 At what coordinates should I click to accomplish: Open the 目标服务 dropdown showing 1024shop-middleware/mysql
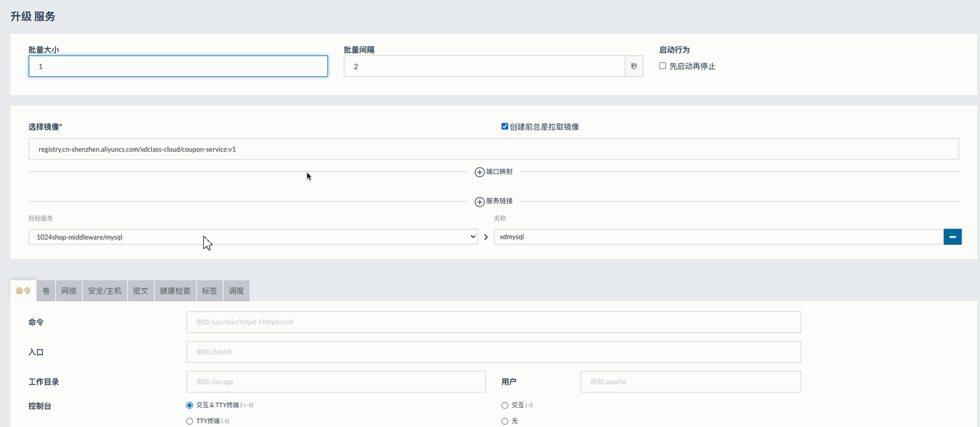[x=253, y=237]
